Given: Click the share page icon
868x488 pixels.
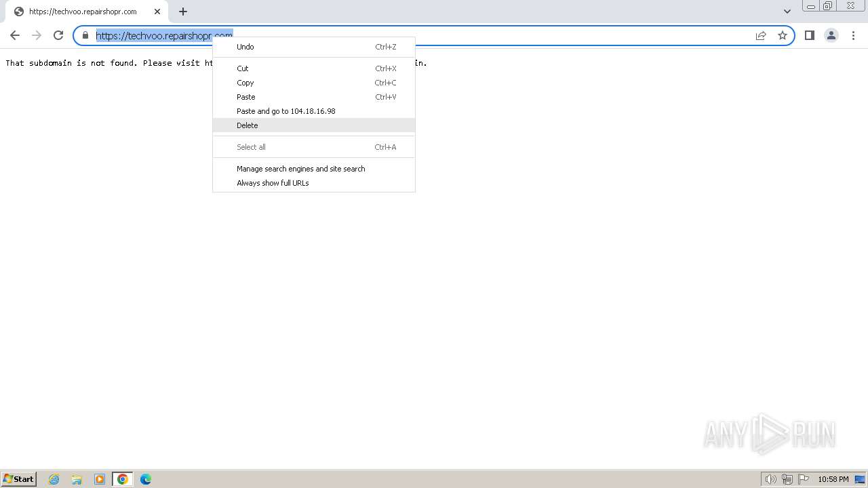Looking at the screenshot, I should coord(761,35).
